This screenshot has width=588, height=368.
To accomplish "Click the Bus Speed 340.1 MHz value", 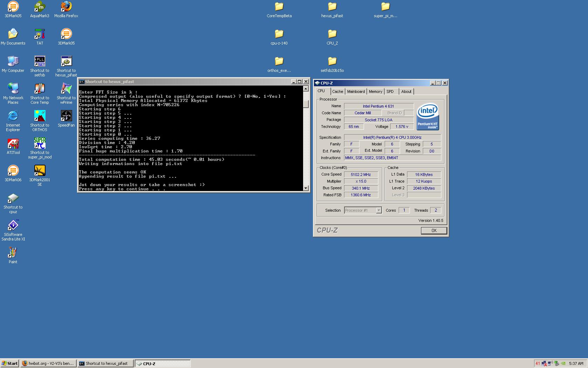I will (x=361, y=188).
